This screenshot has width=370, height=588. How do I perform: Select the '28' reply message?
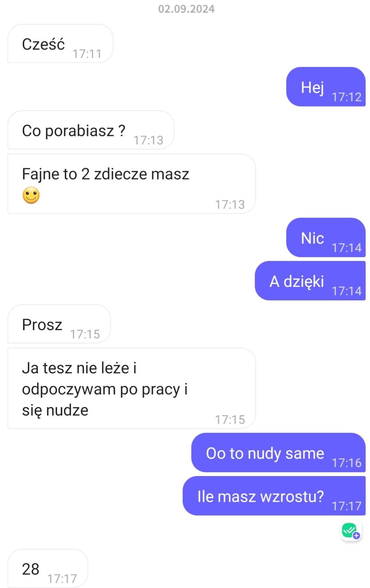(48, 569)
